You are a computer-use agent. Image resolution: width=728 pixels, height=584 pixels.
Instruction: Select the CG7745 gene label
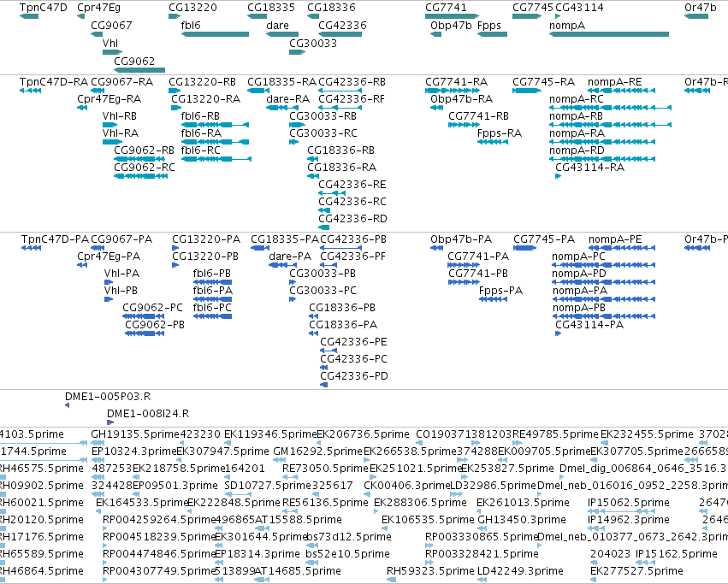533,8
